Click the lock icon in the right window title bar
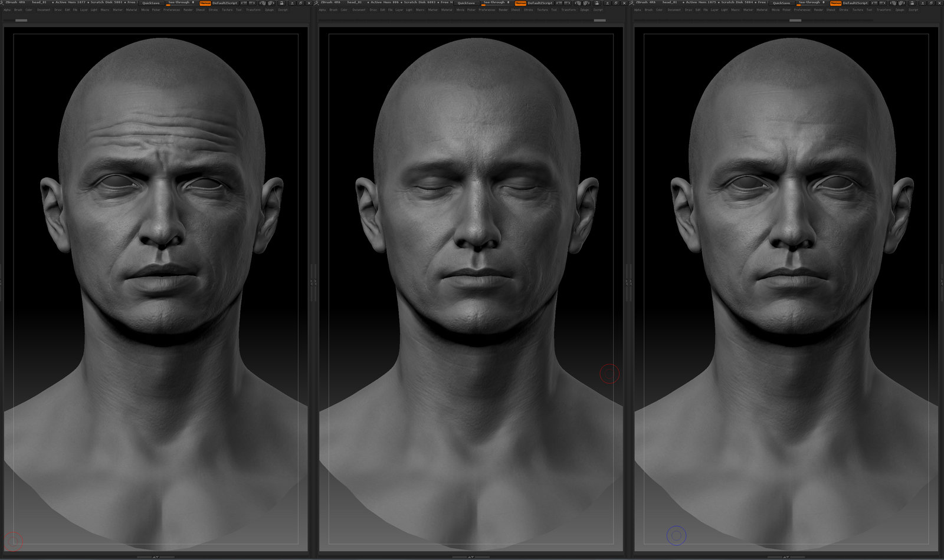The width and height of the screenshot is (944, 560). pos(912,3)
